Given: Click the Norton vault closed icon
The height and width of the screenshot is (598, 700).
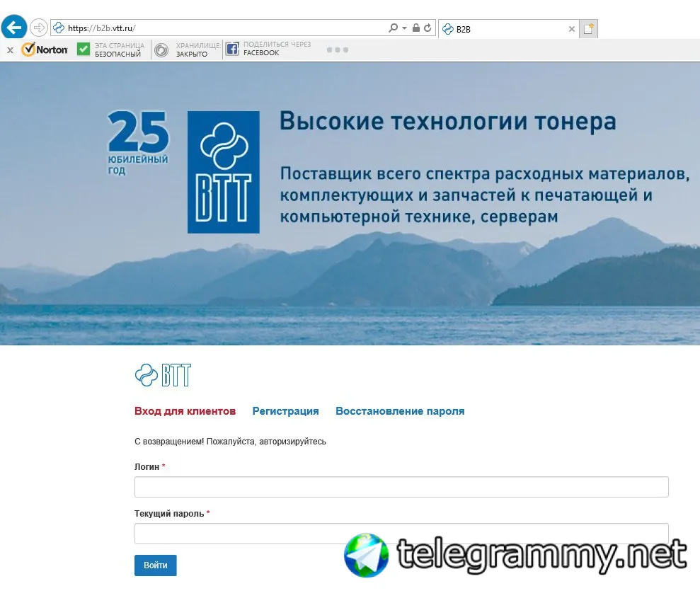Looking at the screenshot, I should 161,50.
